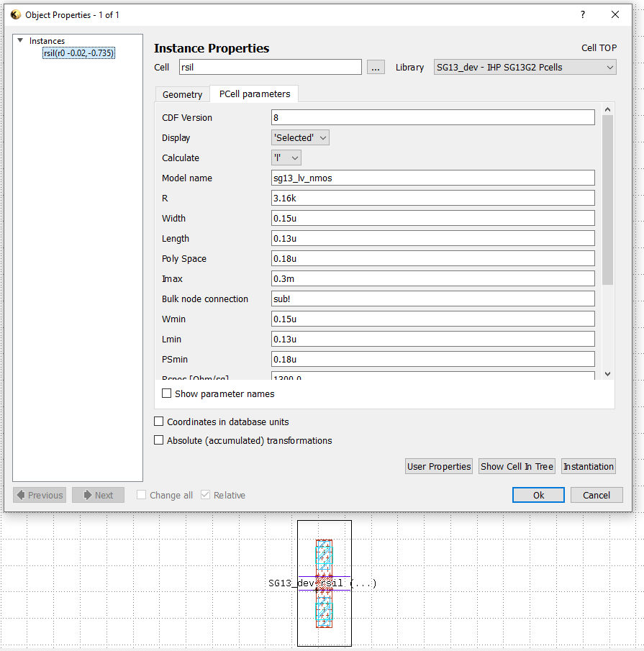This screenshot has height=651, width=644.
Task: Click the parameter list scroll up arrow
Action: point(607,109)
